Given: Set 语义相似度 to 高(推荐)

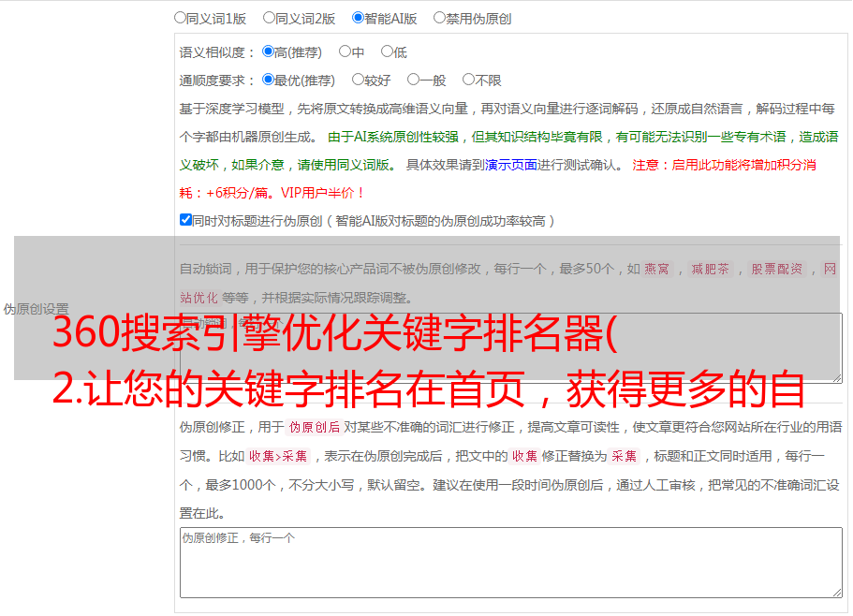Looking at the screenshot, I should click(x=268, y=51).
